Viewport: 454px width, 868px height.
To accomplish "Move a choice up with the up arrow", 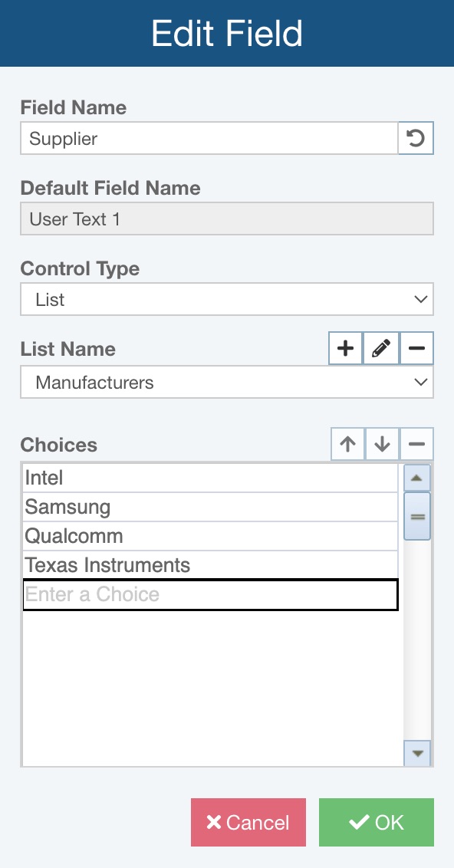I will tap(347, 444).
